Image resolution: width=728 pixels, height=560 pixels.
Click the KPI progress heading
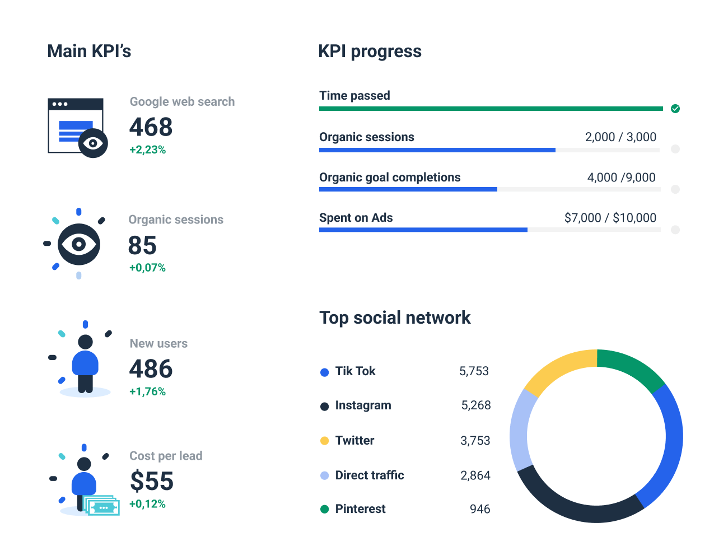pyautogui.click(x=370, y=52)
